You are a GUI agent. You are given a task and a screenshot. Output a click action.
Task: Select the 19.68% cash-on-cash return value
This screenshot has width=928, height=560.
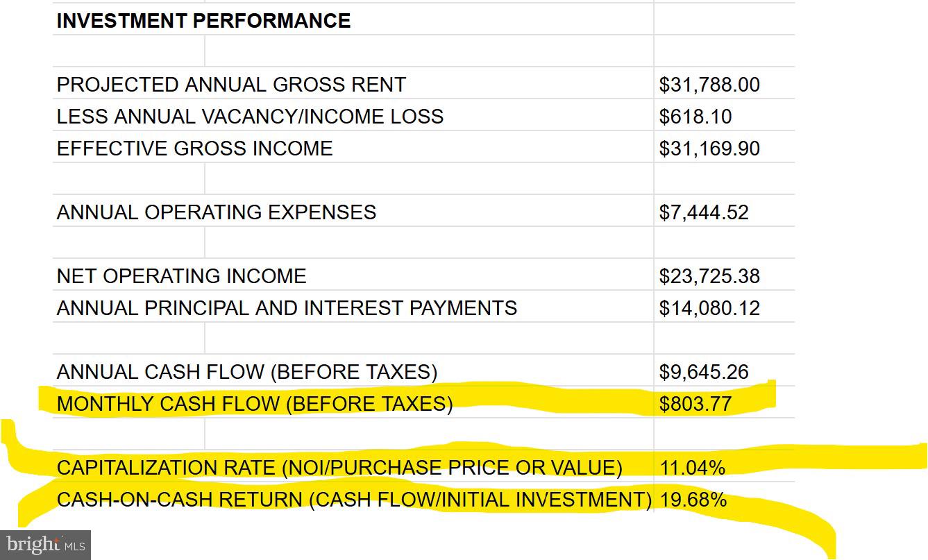[693, 500]
